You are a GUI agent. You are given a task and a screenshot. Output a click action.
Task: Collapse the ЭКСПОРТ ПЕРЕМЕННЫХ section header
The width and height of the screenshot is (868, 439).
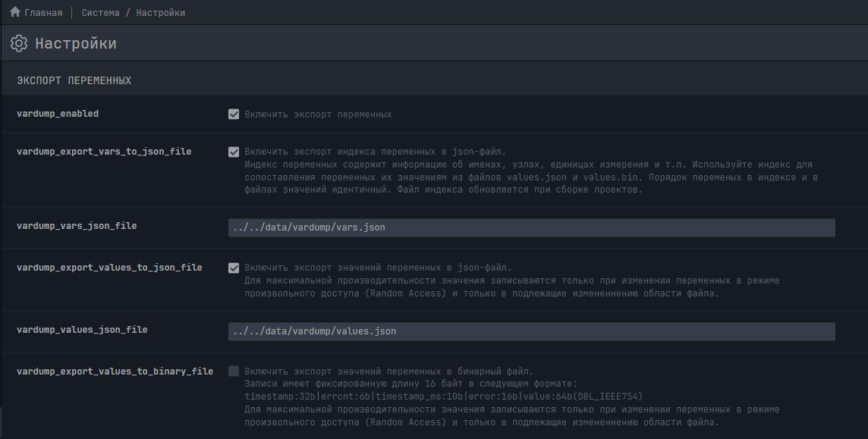[74, 80]
